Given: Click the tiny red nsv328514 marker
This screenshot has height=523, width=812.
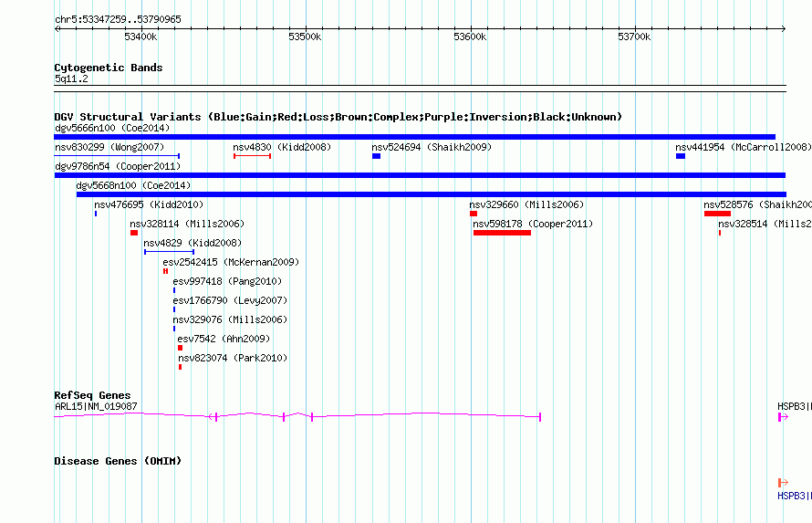Looking at the screenshot, I should click(x=720, y=233).
